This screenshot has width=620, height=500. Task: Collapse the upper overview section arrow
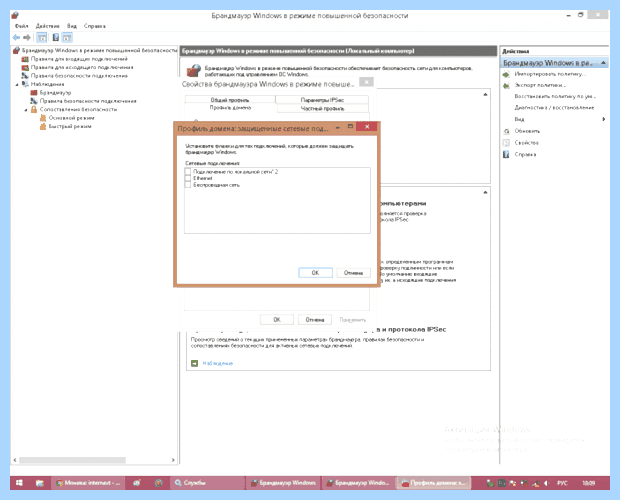(485, 94)
